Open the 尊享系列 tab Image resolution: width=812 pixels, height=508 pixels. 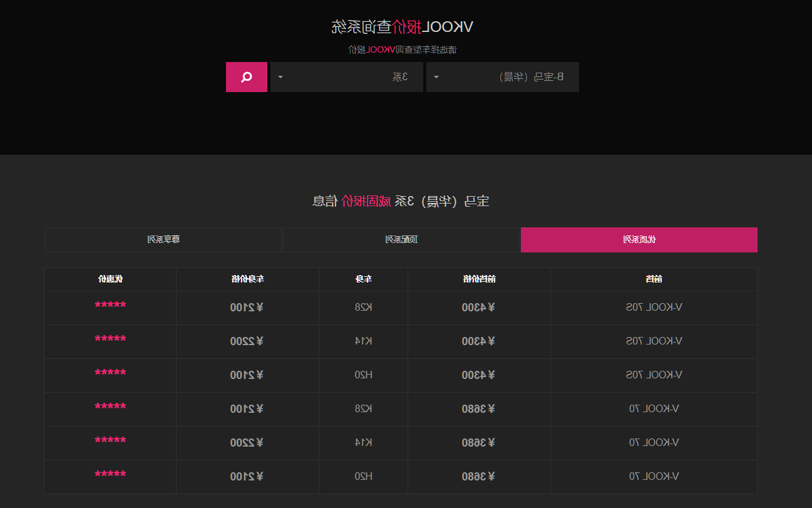coord(163,240)
